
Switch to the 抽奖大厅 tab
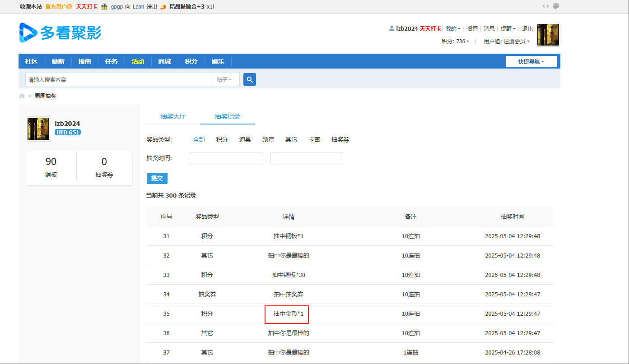(x=173, y=116)
